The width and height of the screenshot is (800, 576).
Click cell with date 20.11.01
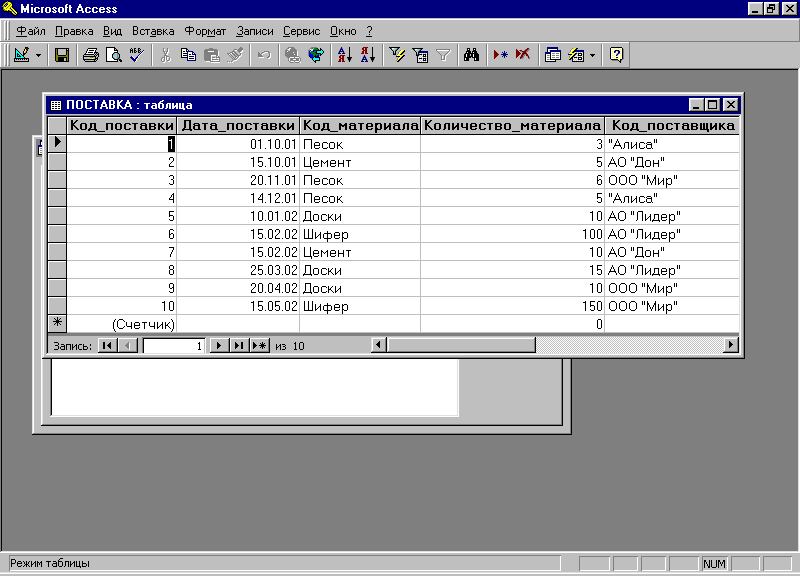[x=238, y=180]
